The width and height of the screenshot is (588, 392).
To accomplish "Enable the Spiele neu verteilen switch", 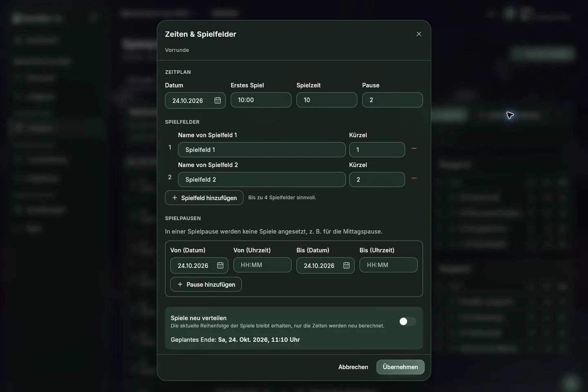I will (x=407, y=321).
